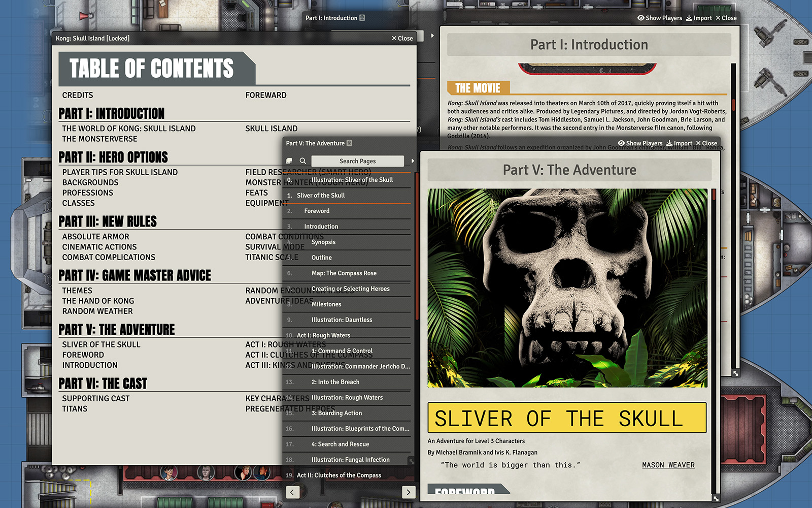Open THE WORLD OF KONG: SKULL ISLAND entry
This screenshot has height=508, width=812.
(129, 129)
